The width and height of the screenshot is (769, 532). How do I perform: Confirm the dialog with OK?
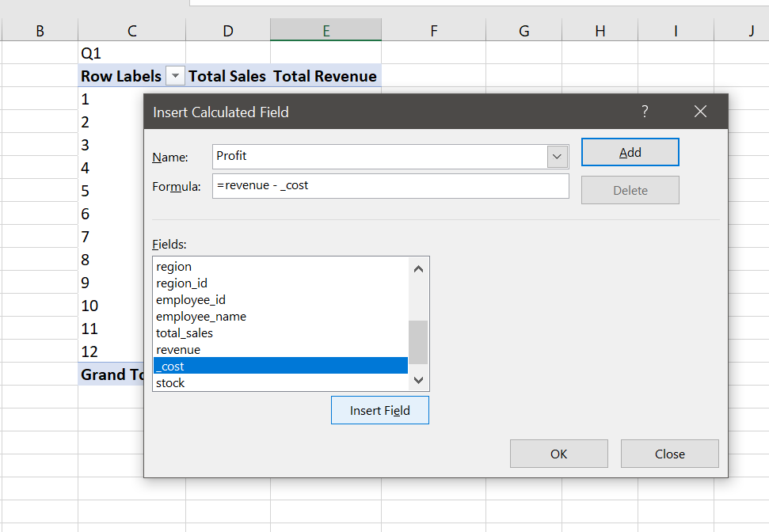tap(558, 454)
